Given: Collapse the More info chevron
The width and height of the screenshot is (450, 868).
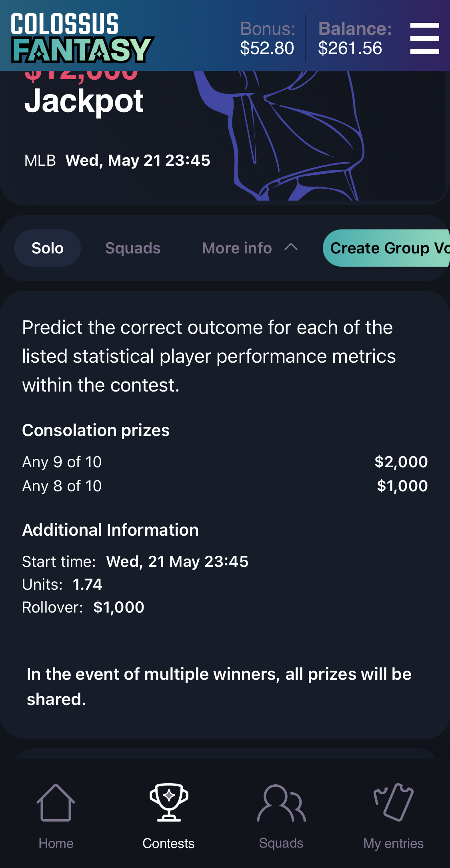Looking at the screenshot, I should (x=291, y=247).
